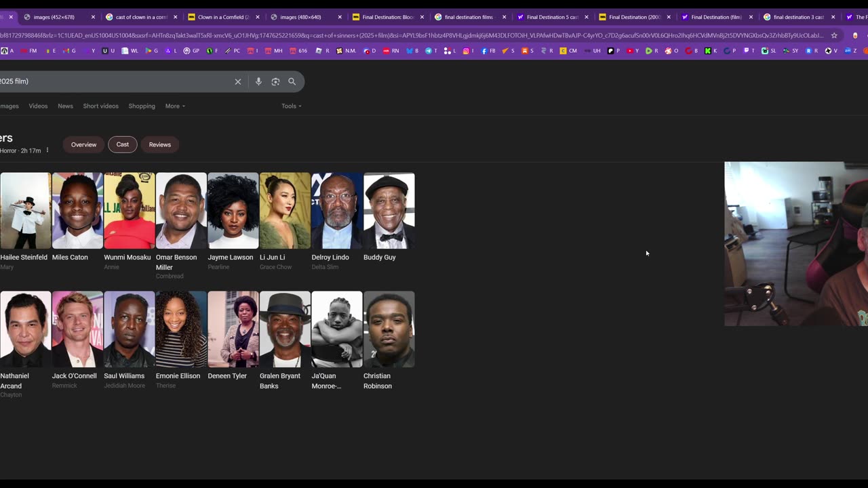Open the SY bookmark
The height and width of the screenshot is (488, 868).
click(x=791, y=51)
